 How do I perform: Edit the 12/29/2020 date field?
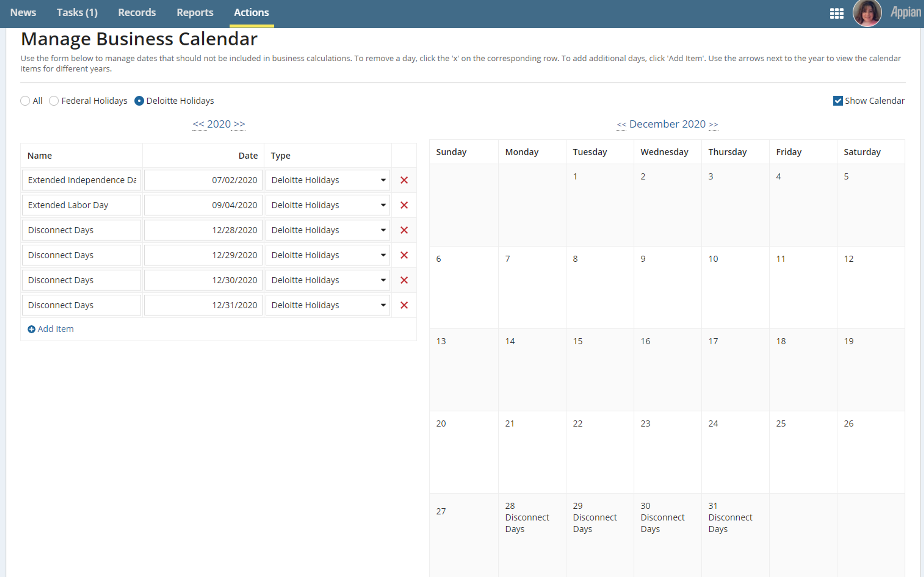pyautogui.click(x=203, y=255)
